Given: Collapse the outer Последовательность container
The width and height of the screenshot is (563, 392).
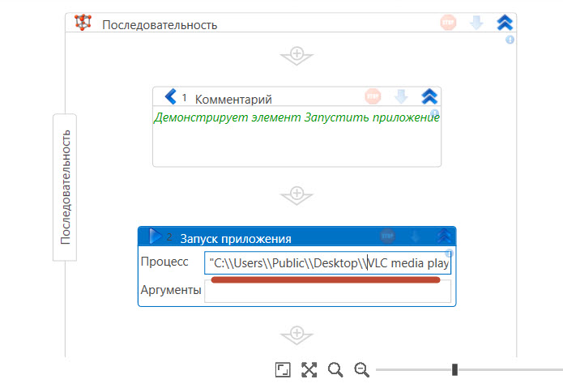Looking at the screenshot, I should point(505,23).
